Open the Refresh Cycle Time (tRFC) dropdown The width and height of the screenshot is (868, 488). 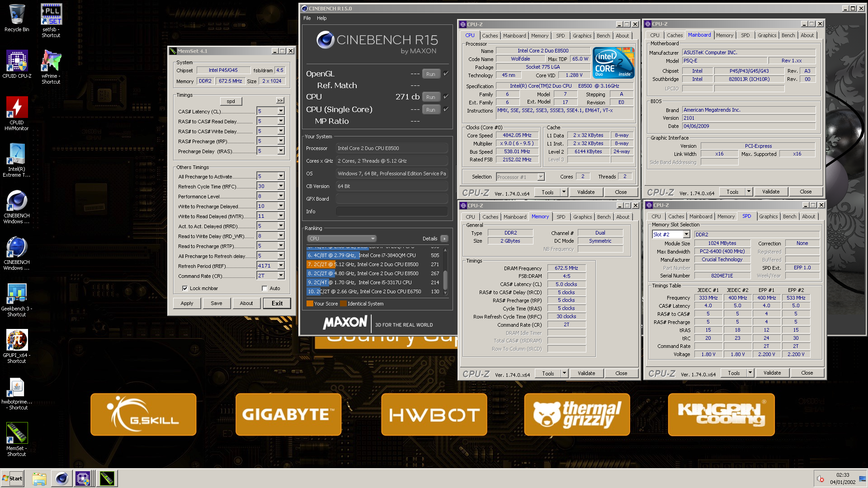click(281, 186)
